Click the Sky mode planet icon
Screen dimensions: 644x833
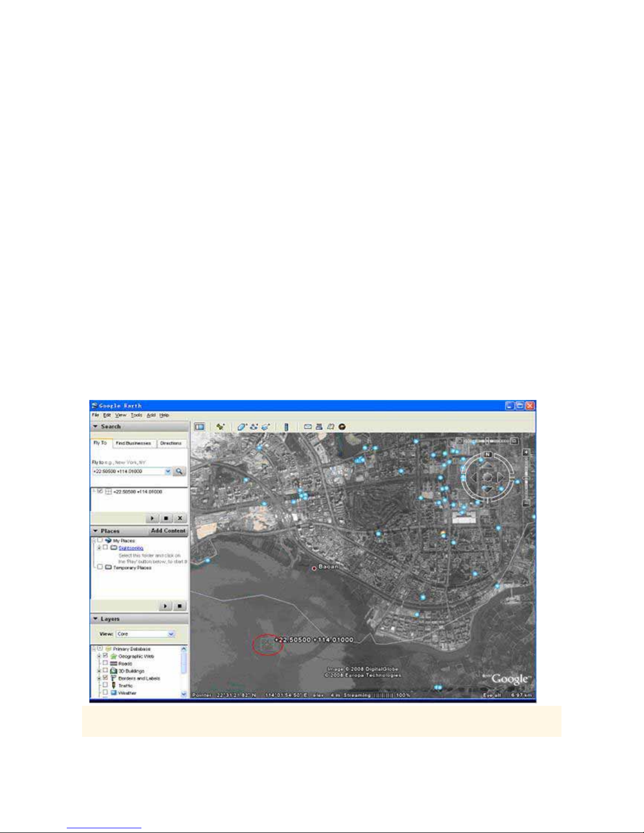click(x=342, y=427)
